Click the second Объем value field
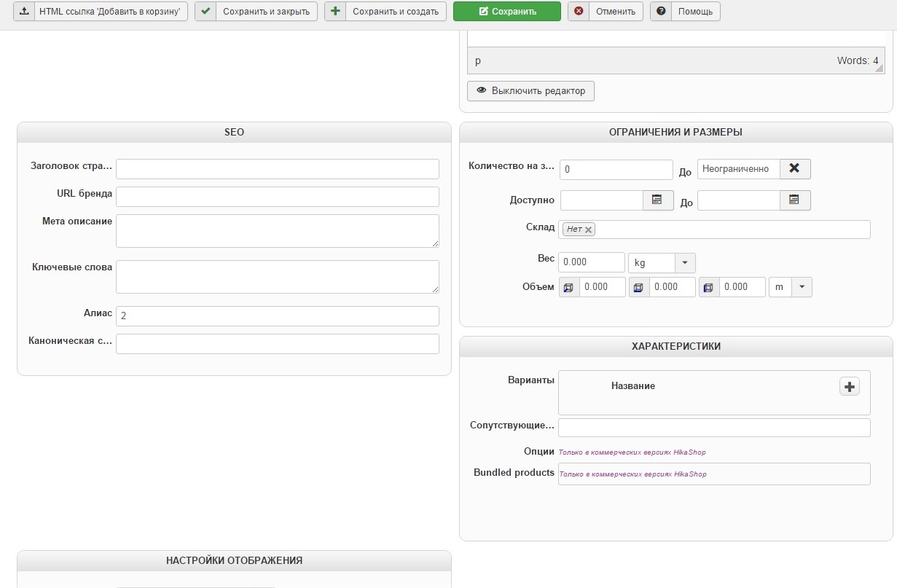Screen dimensions: 897x588 (673, 287)
